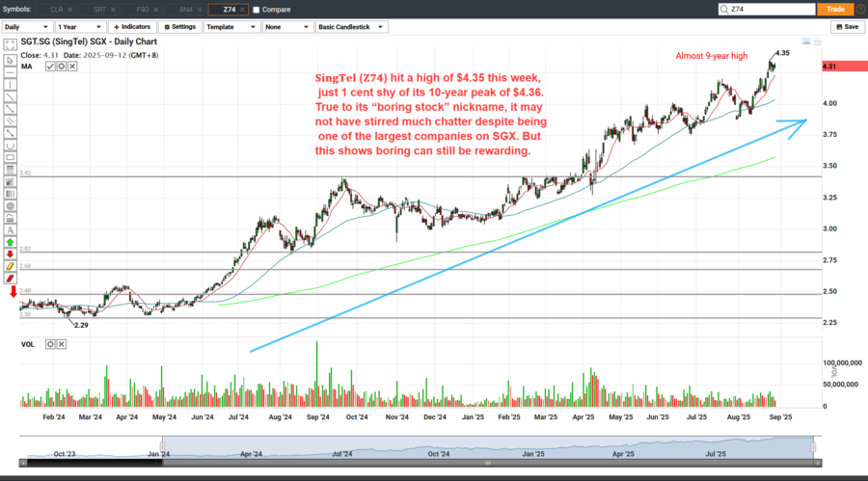Select the pointer cursor tool
868x481 pixels.
(x=10, y=60)
